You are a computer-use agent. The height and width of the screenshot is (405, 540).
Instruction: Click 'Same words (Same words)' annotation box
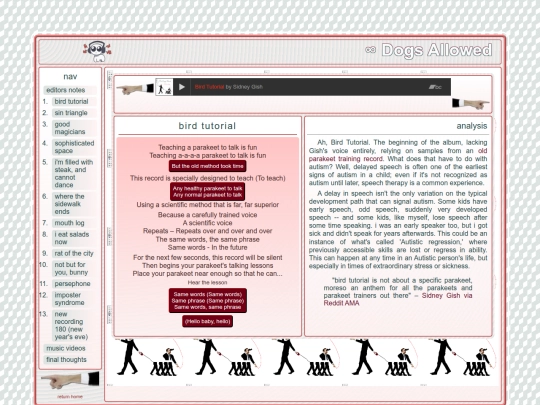pos(208,301)
